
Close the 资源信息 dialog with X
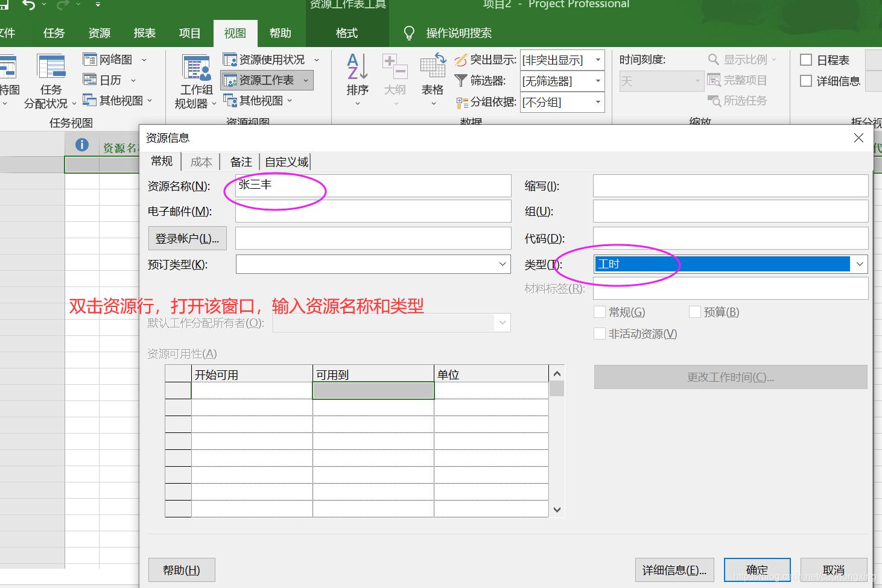tap(858, 138)
